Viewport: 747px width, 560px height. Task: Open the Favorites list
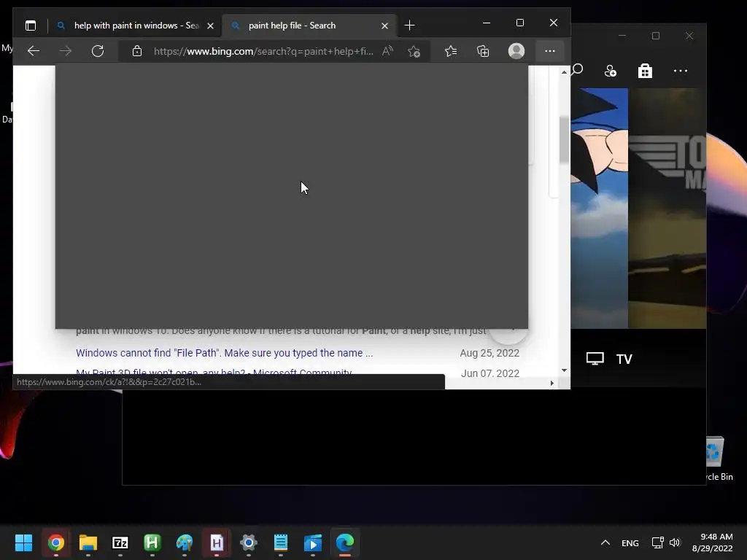click(x=451, y=51)
